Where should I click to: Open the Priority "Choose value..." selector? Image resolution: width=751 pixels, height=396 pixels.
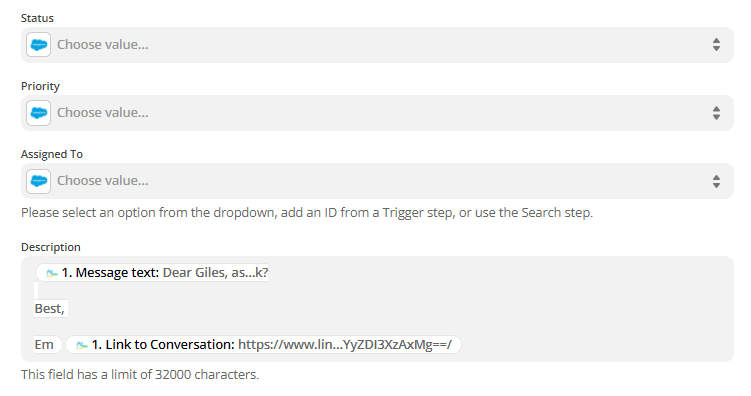(377, 113)
